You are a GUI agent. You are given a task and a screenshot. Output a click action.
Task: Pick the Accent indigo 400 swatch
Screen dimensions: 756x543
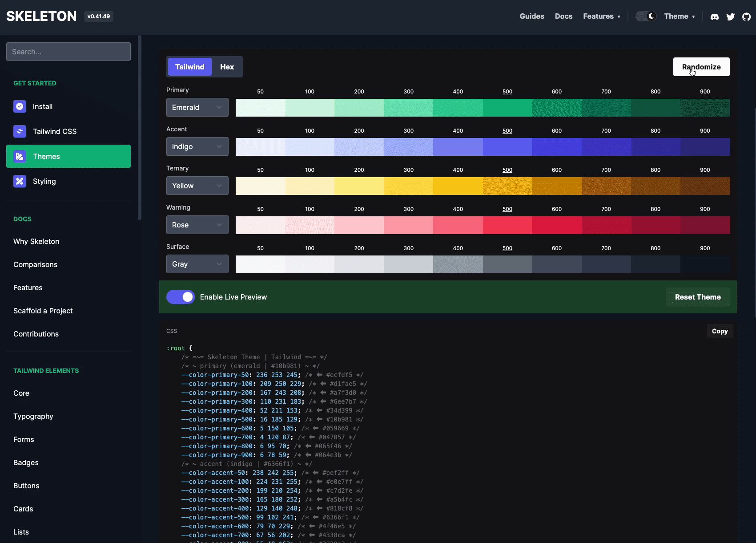click(458, 147)
